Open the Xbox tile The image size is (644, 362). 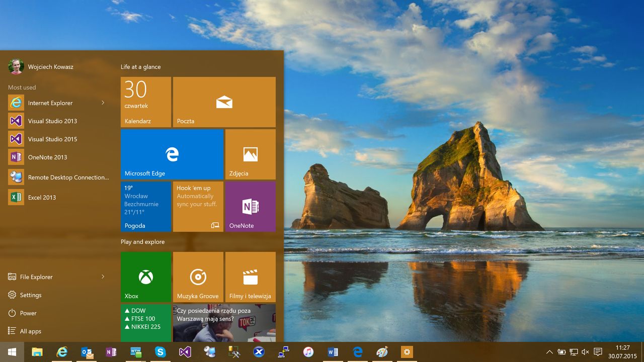[146, 277]
